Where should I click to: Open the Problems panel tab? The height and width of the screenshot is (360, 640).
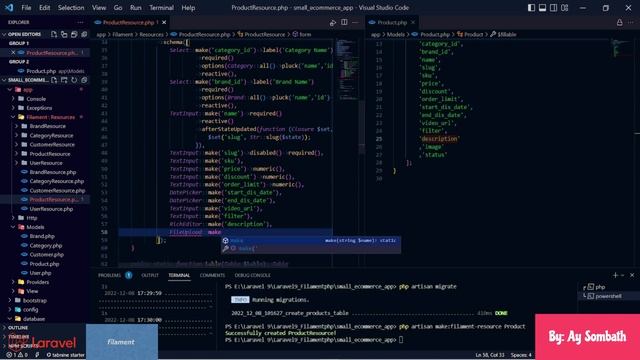[109, 276]
